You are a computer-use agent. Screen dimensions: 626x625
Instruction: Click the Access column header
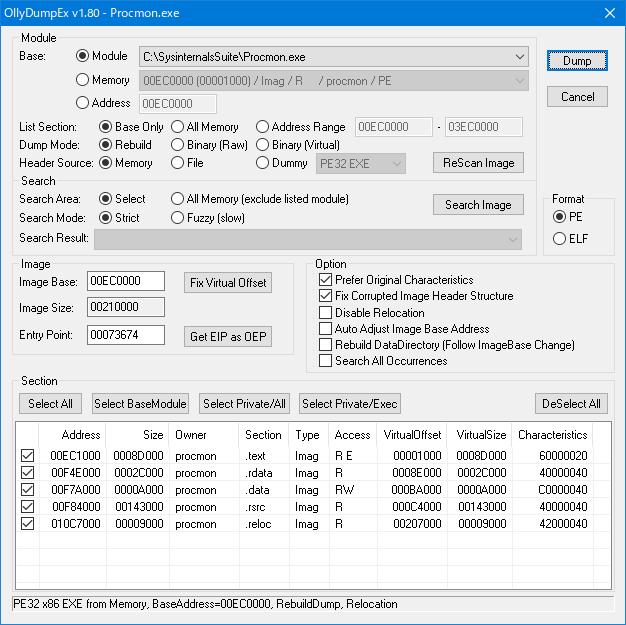coord(353,435)
